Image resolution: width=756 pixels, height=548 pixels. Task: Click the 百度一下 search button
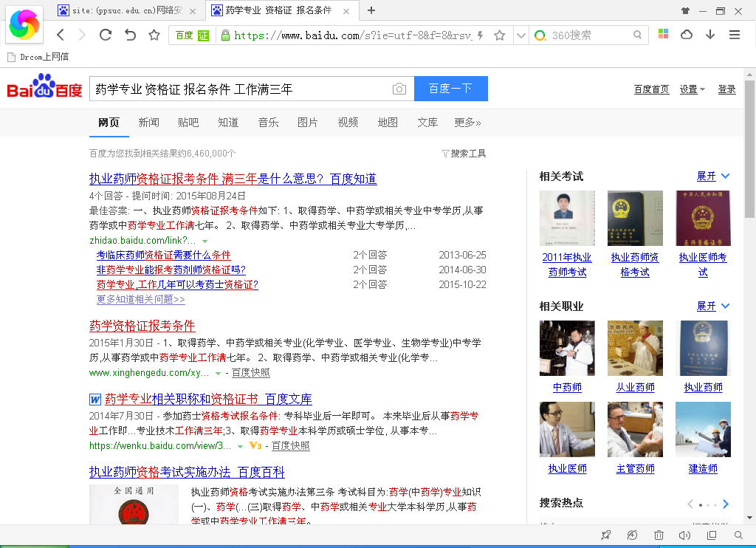(451, 89)
